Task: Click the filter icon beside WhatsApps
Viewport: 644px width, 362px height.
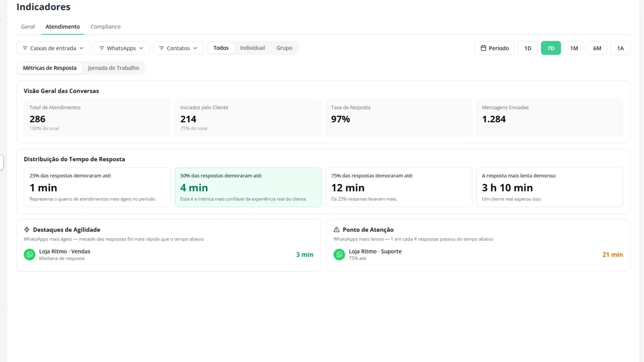Action: pyautogui.click(x=102, y=48)
